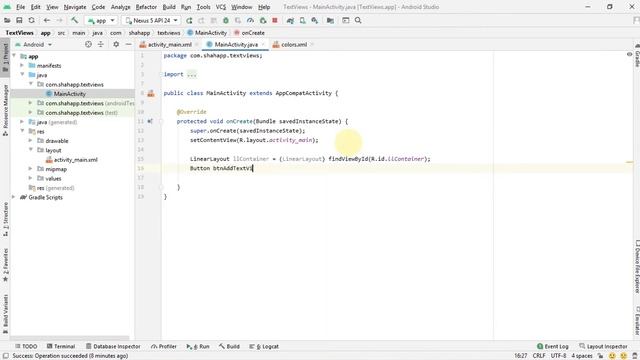
Task: Open the Logcat tool window
Action: pyautogui.click(x=264, y=347)
